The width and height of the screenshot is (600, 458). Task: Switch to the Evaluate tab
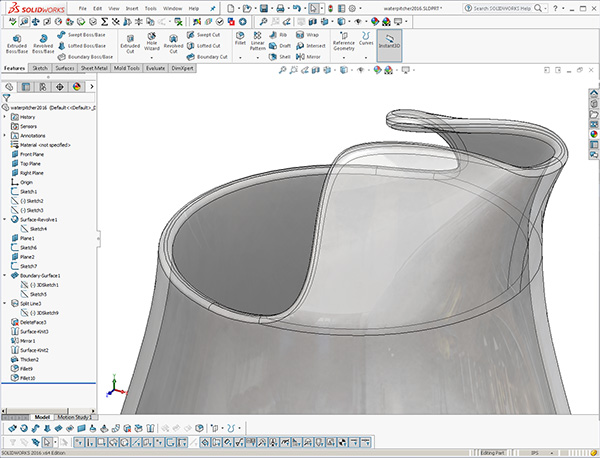[x=155, y=68]
